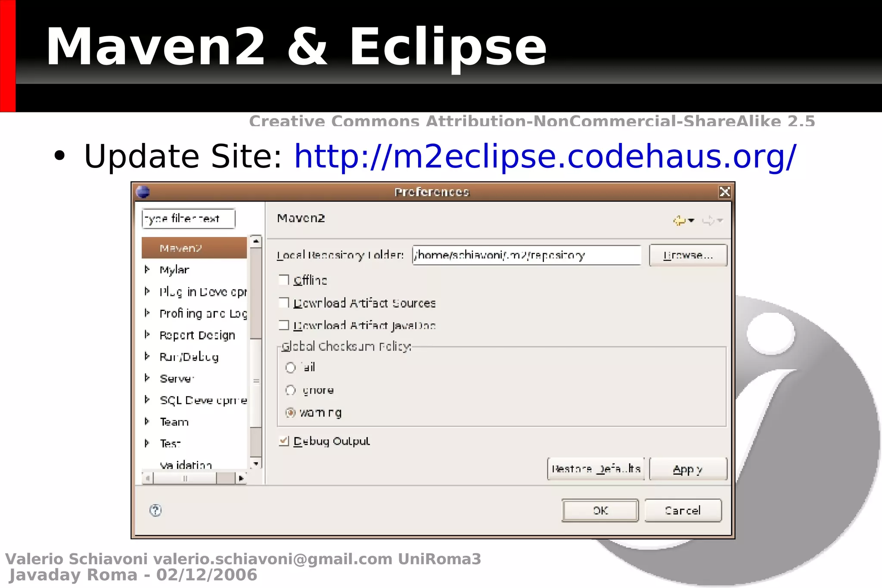Screen dimensions: 882x588
Task: Select Server preferences category
Action: coord(177,379)
